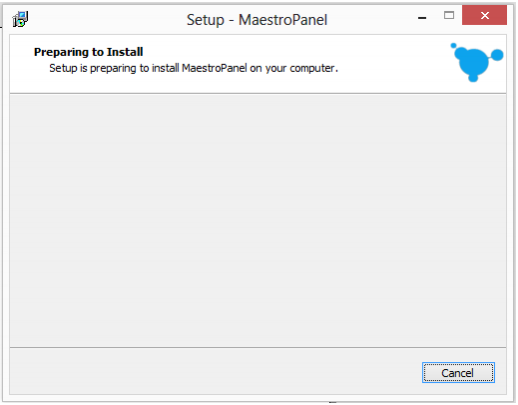Click the word "MaestroPanel" in the subtitle sentence
Screen dimensions: 518x405
pos(214,68)
